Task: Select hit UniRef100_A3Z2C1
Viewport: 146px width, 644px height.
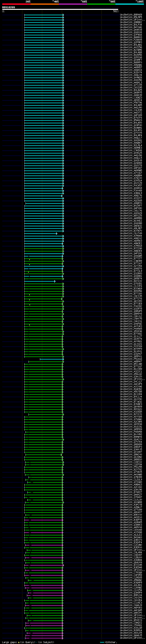Action: pyautogui.click(x=131, y=371)
